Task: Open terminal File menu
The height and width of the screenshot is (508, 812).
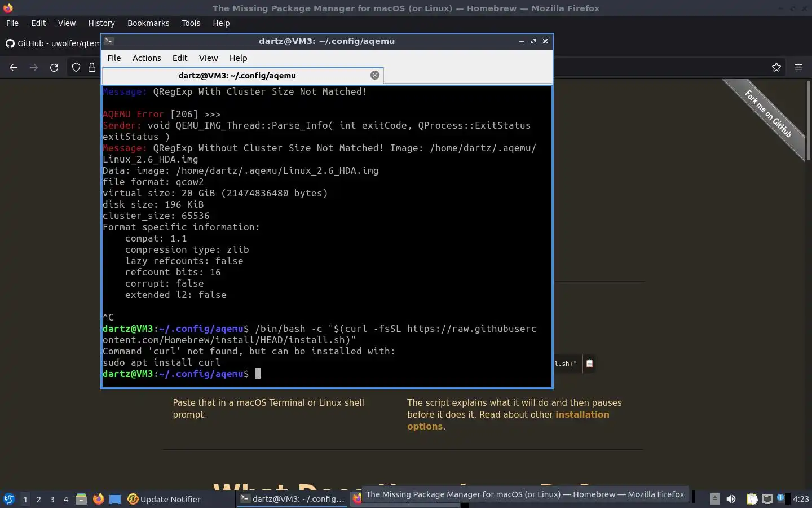Action: click(x=114, y=58)
